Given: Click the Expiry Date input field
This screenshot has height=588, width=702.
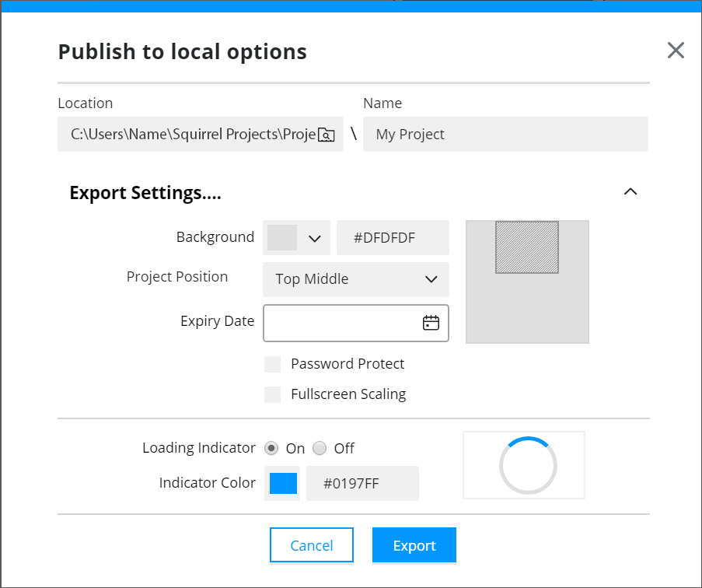Looking at the screenshot, I should coord(356,323).
